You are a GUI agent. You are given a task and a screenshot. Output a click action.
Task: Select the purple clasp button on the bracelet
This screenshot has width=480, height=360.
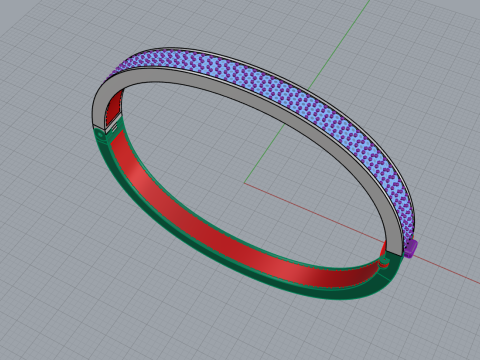(x=411, y=249)
